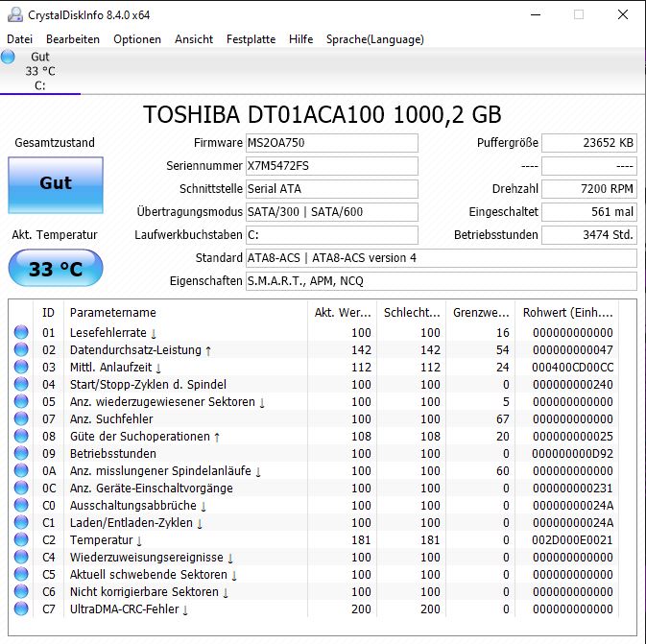Click the Drehzahl value 7200 RPM

pos(589,189)
